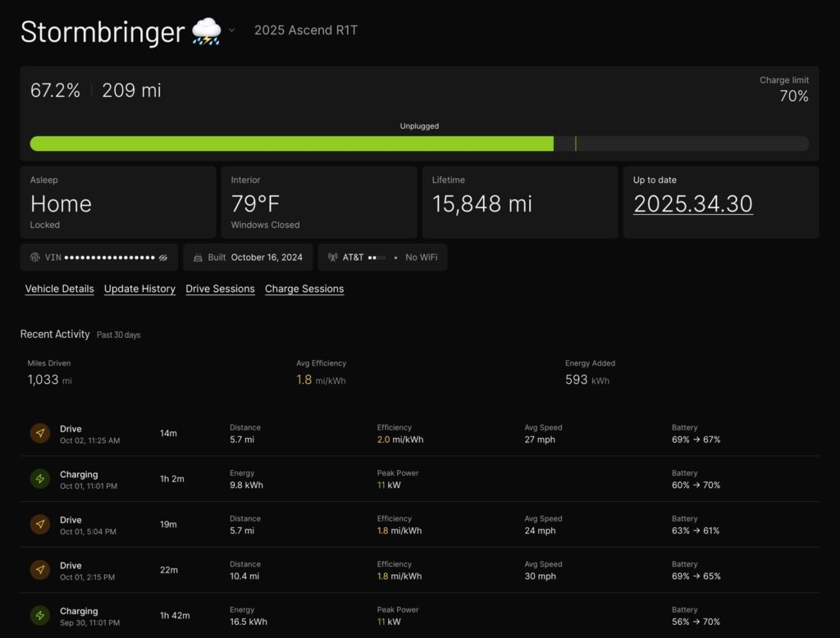Image resolution: width=840 pixels, height=638 pixels.
Task: Click the VIN fingerprint icon
Action: pos(34,257)
